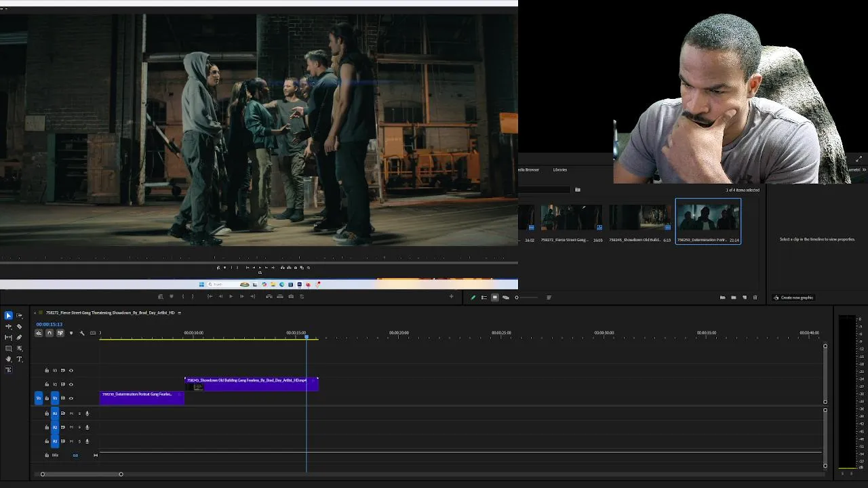Select the Showdown Old Building clip on V2

[251, 384]
